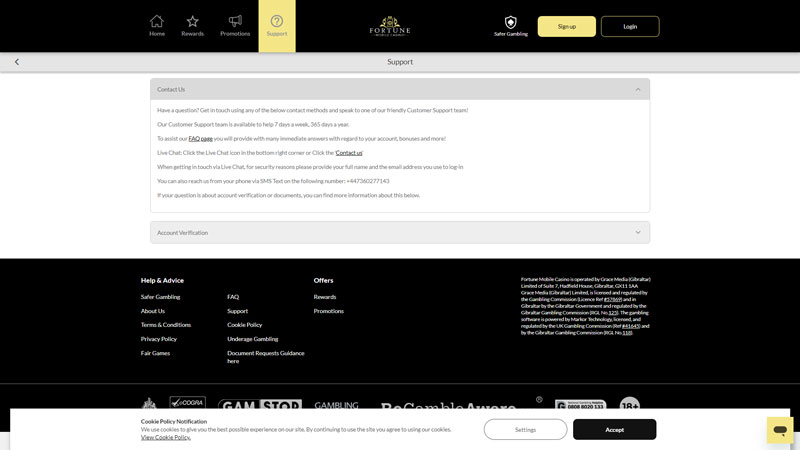Go back with the left arrow
This screenshot has width=800, height=450.
pos(17,62)
